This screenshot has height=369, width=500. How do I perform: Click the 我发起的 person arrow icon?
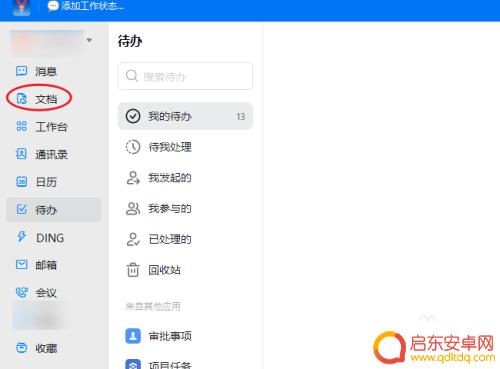133,178
